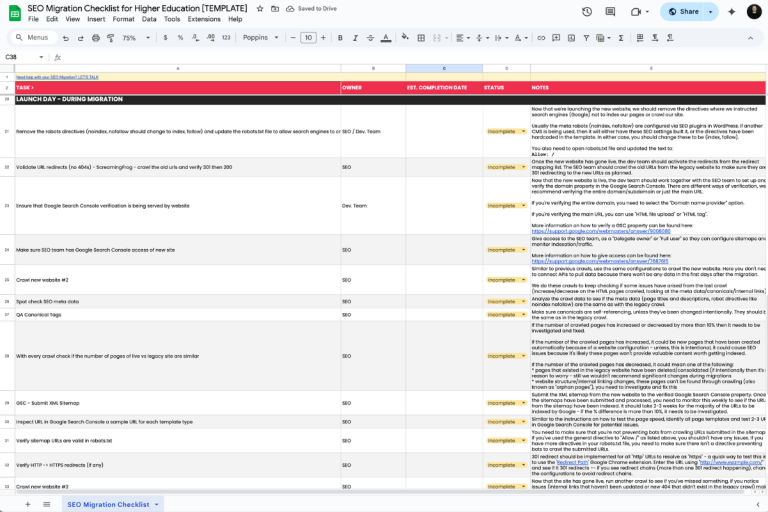Open the 'Need help with your SEO Migration' link

click(x=57, y=77)
